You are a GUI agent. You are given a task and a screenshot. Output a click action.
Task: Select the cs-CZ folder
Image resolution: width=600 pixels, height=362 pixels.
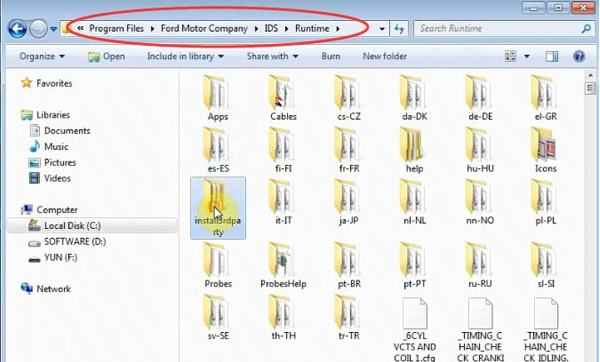click(x=349, y=98)
